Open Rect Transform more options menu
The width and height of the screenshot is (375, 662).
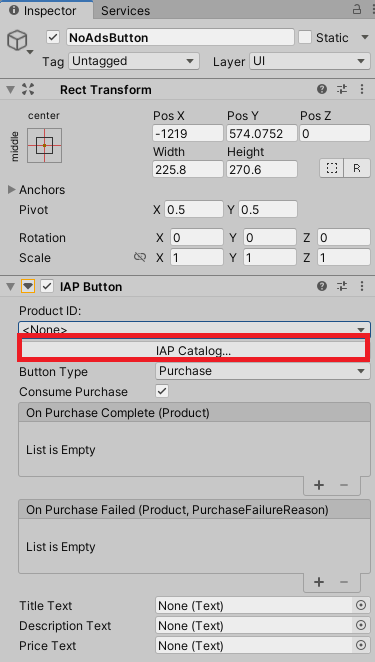point(362,89)
